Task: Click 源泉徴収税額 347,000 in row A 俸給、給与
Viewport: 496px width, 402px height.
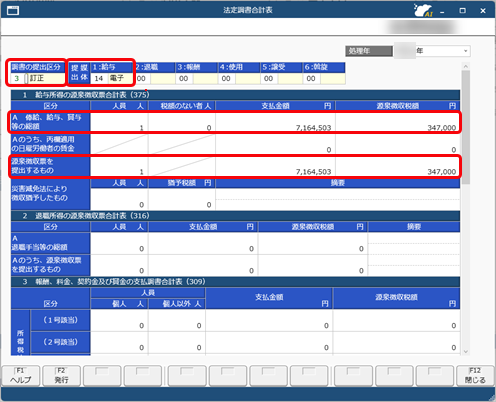Action: point(397,122)
